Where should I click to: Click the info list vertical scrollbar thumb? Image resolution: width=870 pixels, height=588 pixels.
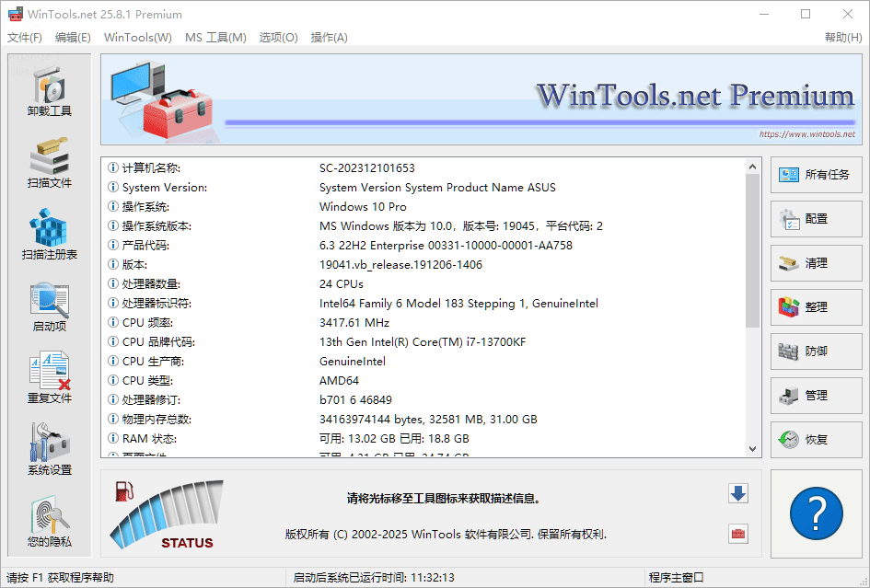(752, 250)
